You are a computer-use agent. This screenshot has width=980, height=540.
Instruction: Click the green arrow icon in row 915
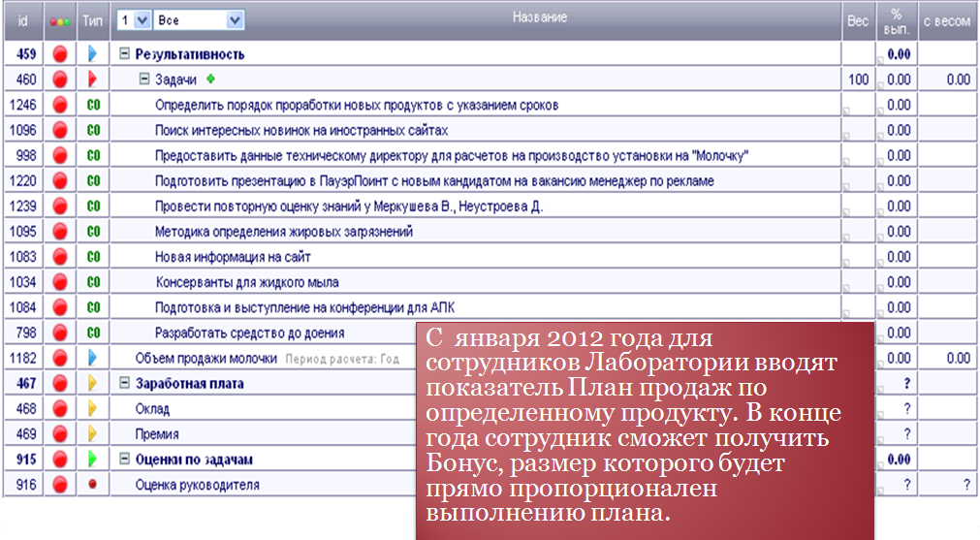tap(93, 459)
